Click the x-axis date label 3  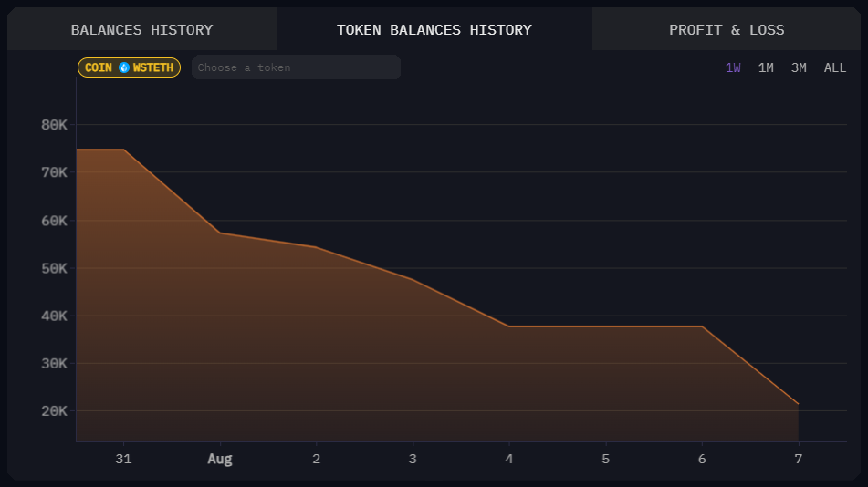(413, 459)
